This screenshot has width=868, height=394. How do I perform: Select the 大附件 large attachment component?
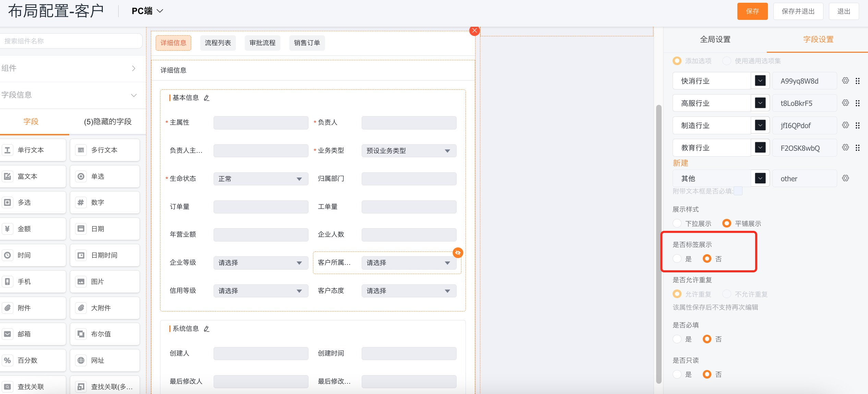tap(105, 308)
